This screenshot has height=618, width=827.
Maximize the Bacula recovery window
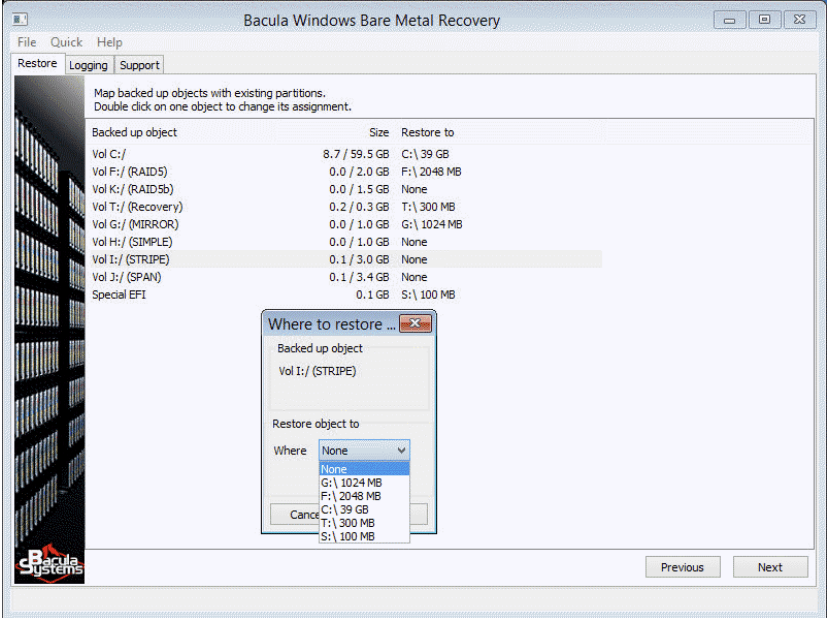[x=764, y=20]
